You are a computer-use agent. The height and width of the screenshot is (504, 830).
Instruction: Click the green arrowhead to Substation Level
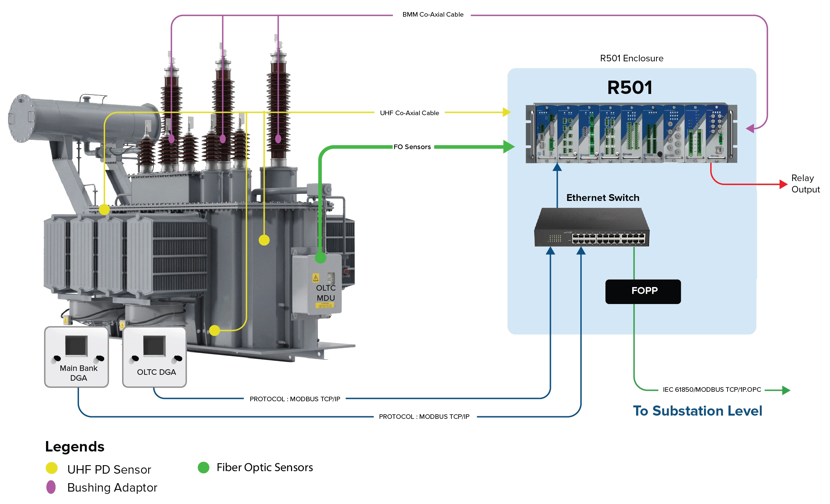point(786,390)
